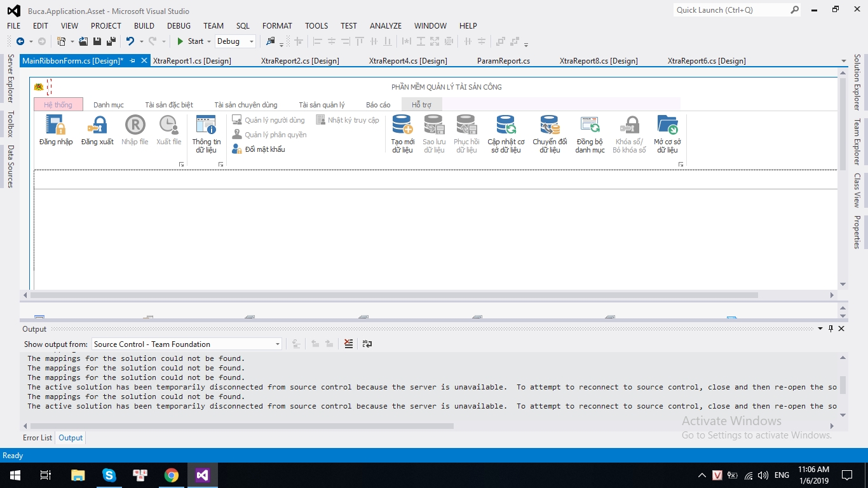Click Cập nhật cơ sở dữ liệu icon
Image resolution: width=868 pixels, height=488 pixels.
(x=506, y=125)
